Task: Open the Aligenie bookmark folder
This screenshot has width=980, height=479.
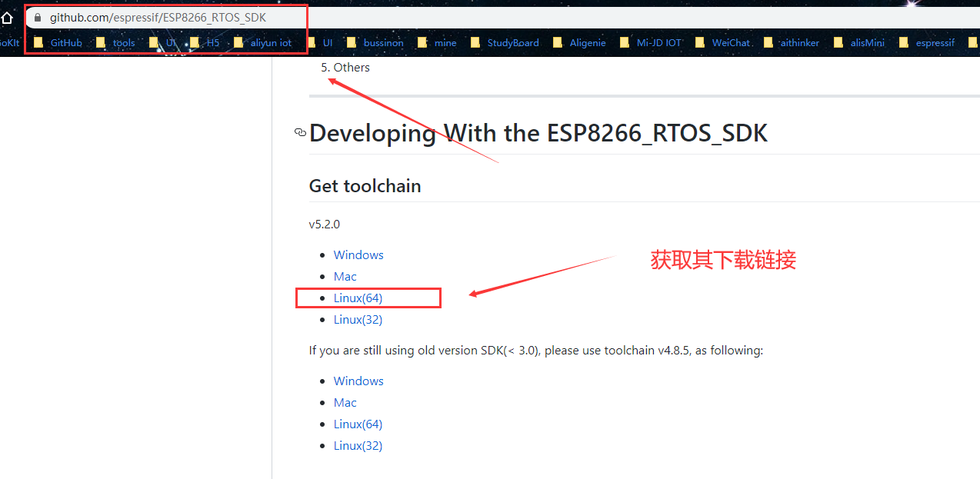Action: click(579, 43)
